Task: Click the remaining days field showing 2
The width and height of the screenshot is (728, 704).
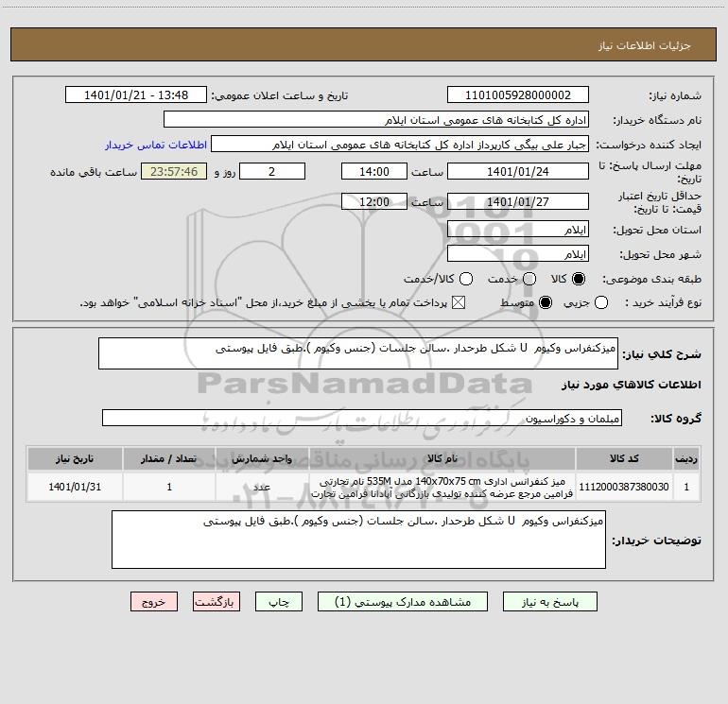Action: click(272, 171)
